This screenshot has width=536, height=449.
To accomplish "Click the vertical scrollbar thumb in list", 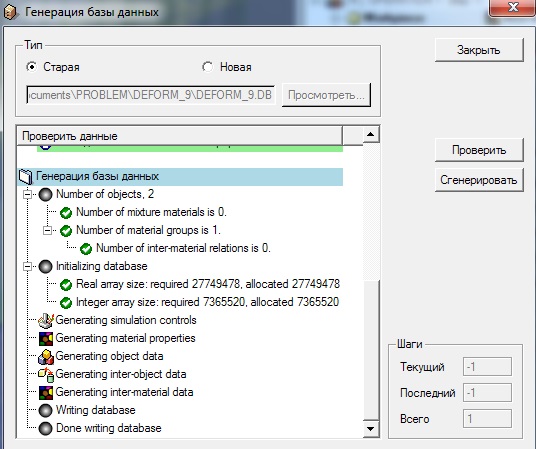I will tap(371, 349).
